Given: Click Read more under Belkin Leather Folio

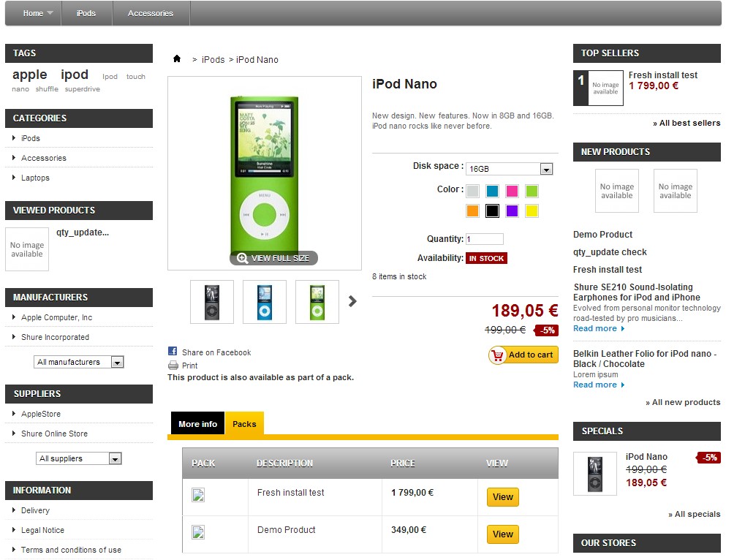Looking at the screenshot, I should click(x=599, y=385).
